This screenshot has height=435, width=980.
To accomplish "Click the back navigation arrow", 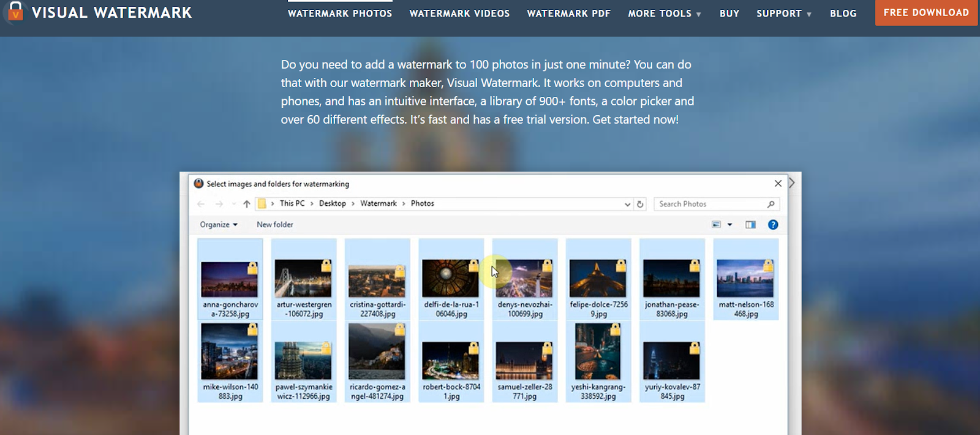I will [201, 204].
